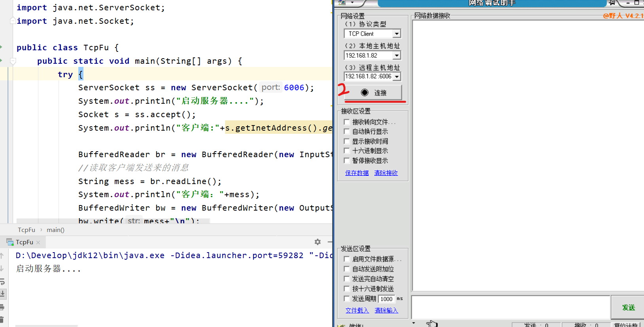Click the port 6006 value in the code

click(x=294, y=87)
